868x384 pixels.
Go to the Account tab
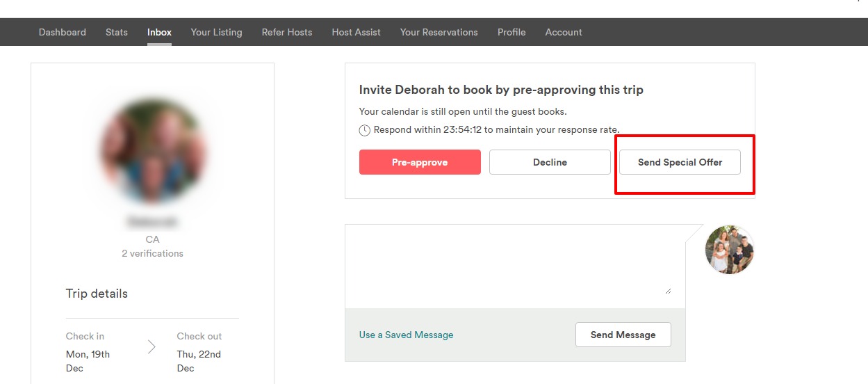coord(564,32)
